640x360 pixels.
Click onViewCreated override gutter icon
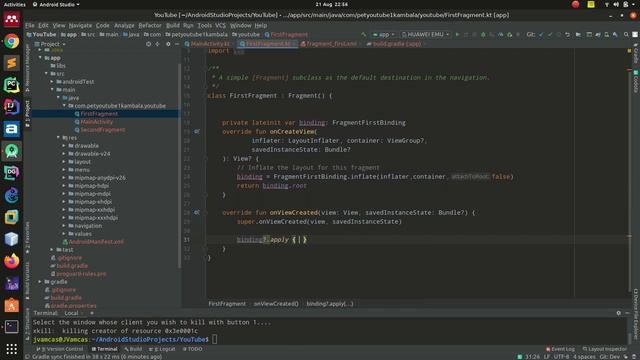[197, 212]
